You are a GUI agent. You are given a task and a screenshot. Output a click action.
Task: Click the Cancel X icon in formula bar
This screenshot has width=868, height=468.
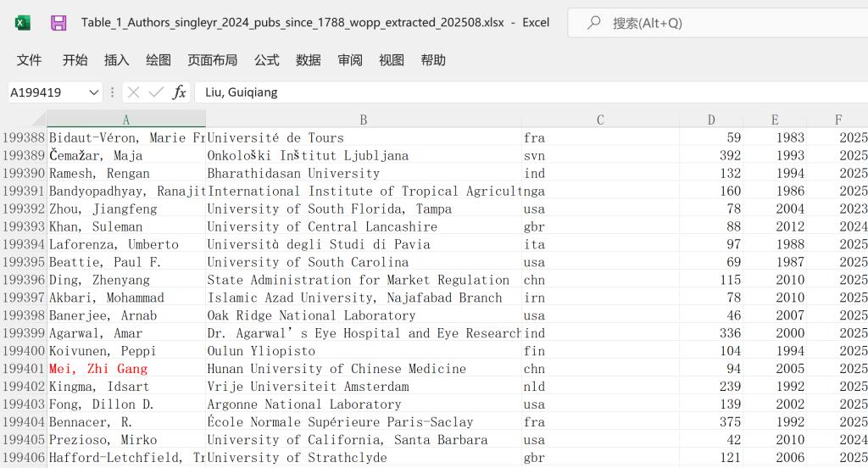tap(134, 92)
